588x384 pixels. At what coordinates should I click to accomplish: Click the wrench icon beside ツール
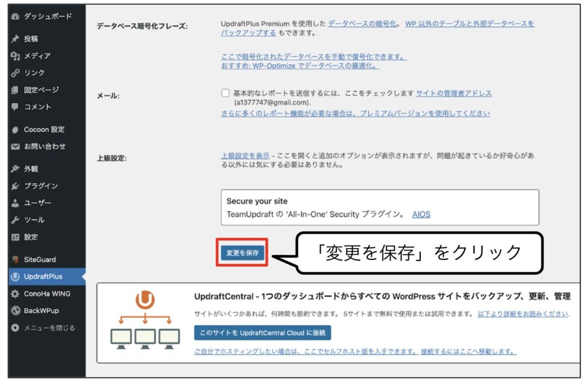click(x=15, y=220)
